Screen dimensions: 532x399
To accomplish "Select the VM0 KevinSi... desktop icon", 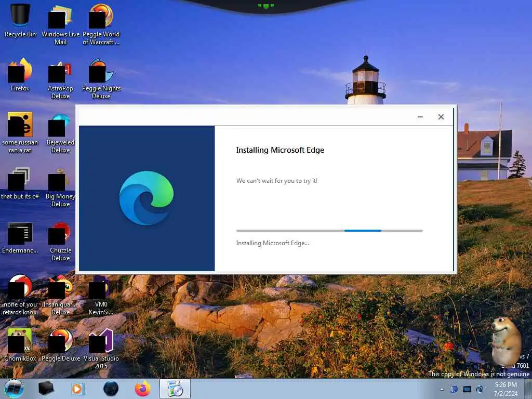I will click(x=101, y=295).
